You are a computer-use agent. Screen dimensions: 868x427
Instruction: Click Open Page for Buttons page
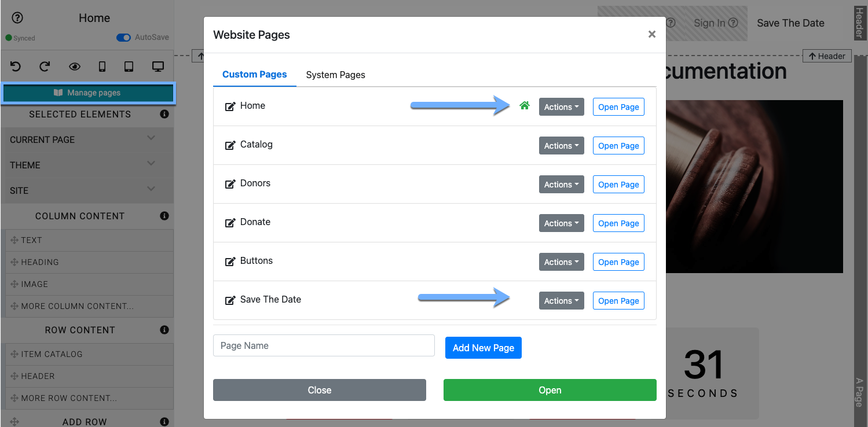click(x=618, y=262)
